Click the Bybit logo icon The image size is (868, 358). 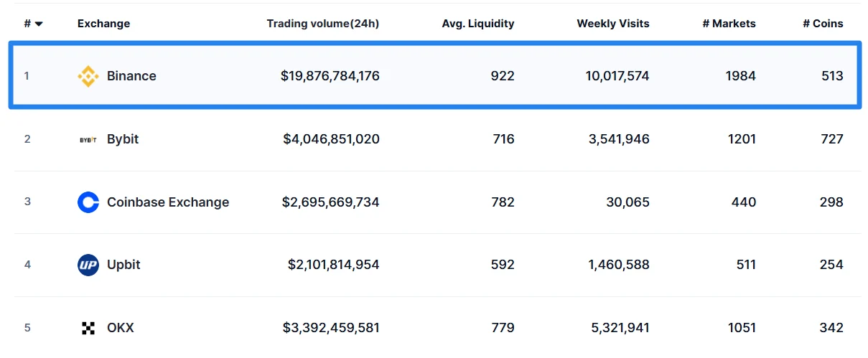(x=88, y=139)
